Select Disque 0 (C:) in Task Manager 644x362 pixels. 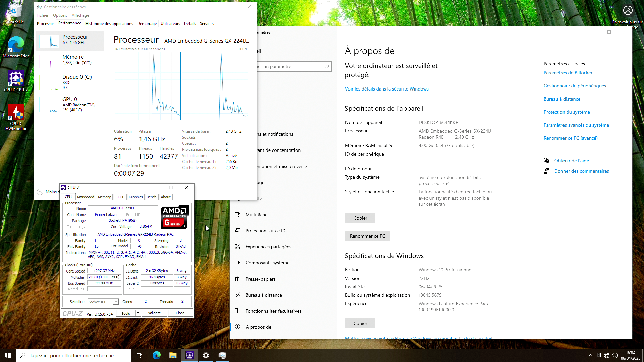click(70, 82)
